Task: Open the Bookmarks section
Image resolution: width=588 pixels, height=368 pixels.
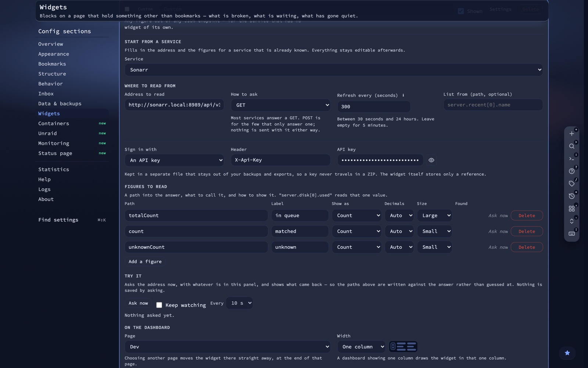Action: (x=52, y=64)
